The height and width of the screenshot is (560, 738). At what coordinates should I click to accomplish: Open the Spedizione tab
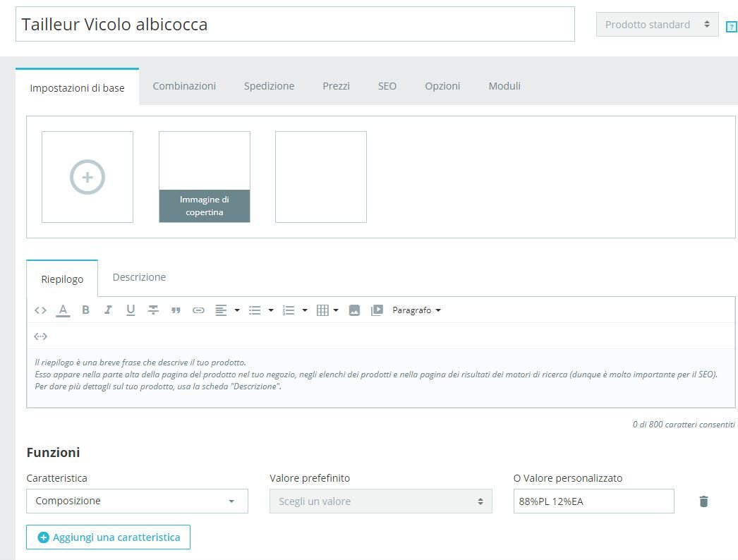coord(269,86)
